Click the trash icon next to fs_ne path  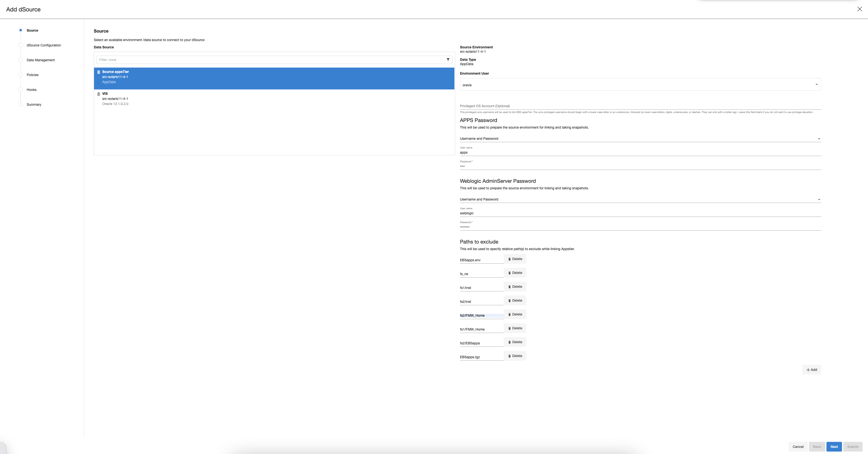tap(510, 273)
